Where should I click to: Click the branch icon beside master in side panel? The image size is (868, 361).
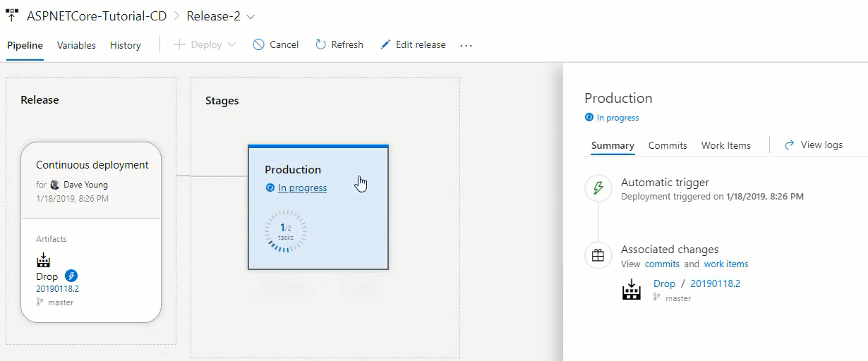pyautogui.click(x=657, y=298)
